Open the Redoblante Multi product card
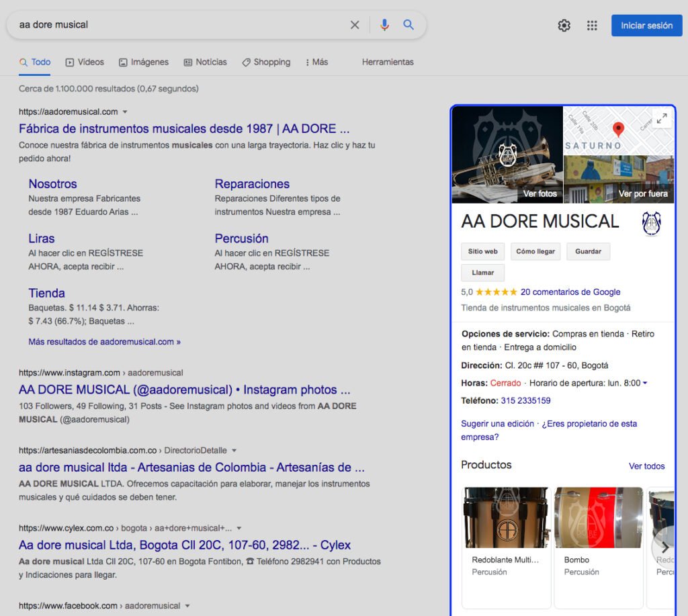This screenshot has height=616, width=688. [x=507, y=547]
